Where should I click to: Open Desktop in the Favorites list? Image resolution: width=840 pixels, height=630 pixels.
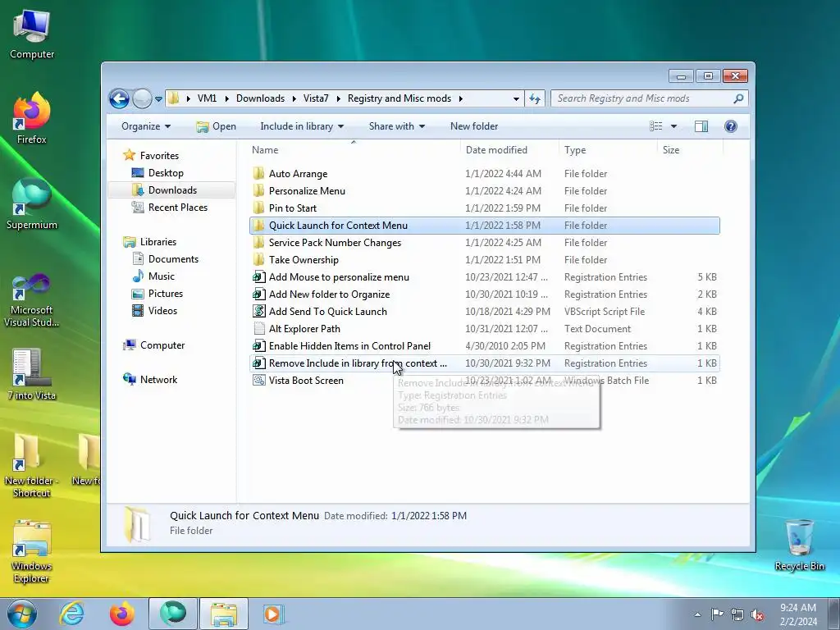click(x=166, y=173)
